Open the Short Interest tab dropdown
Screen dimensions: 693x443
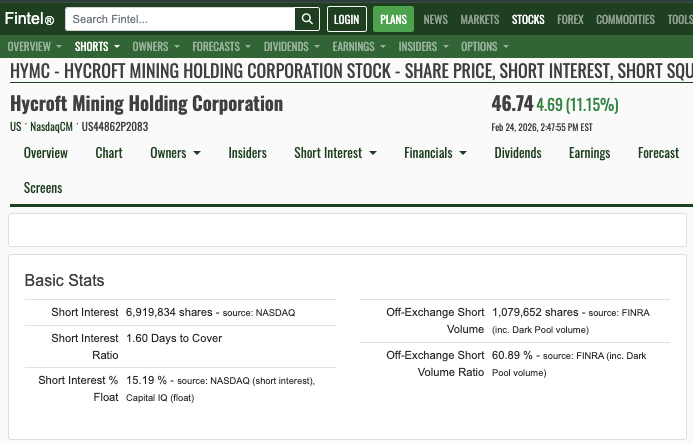(335, 153)
